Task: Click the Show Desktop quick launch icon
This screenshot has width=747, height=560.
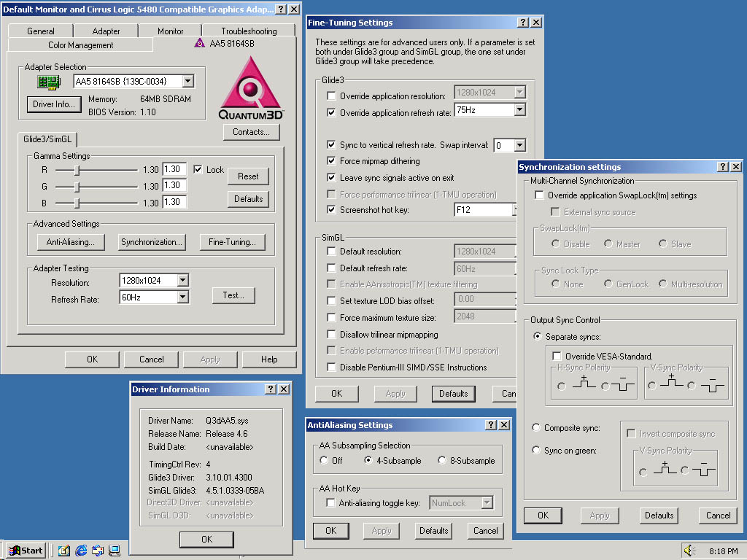Action: tap(63, 551)
